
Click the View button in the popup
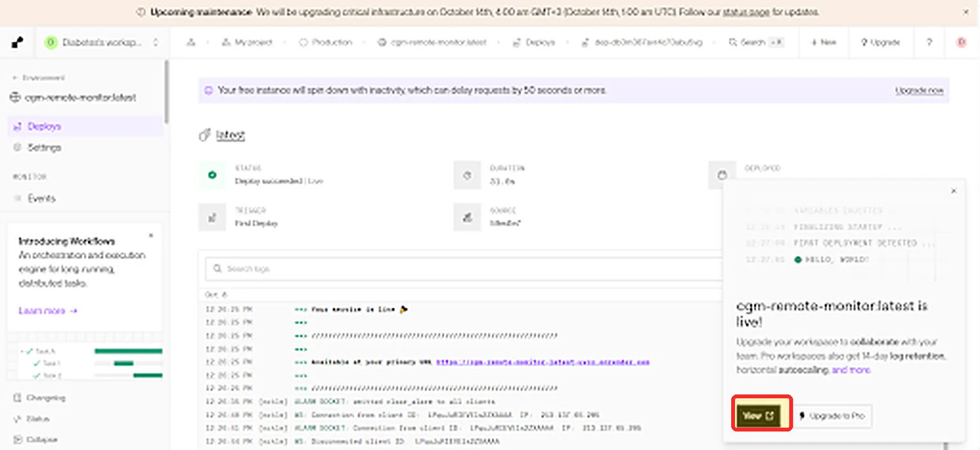click(759, 416)
